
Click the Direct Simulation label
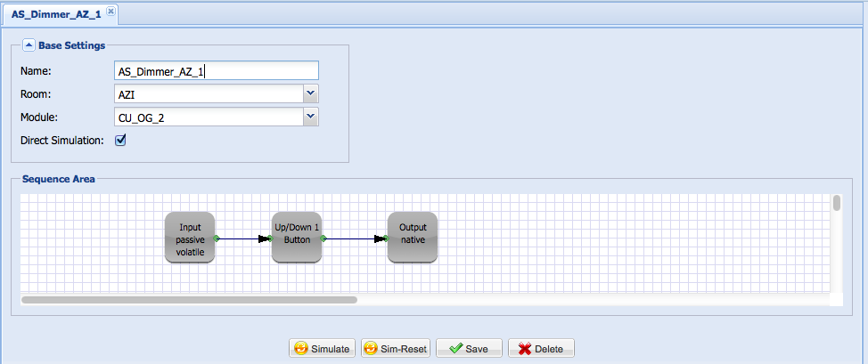[62, 141]
